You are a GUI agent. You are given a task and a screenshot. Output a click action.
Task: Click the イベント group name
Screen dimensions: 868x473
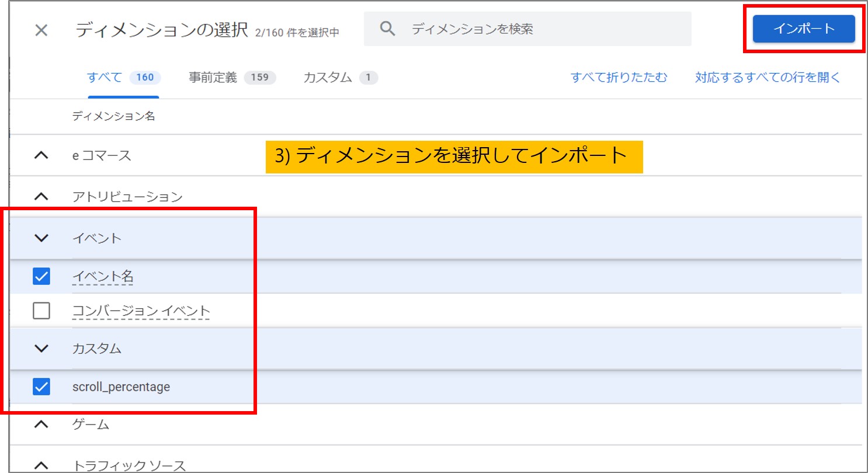tap(97, 238)
